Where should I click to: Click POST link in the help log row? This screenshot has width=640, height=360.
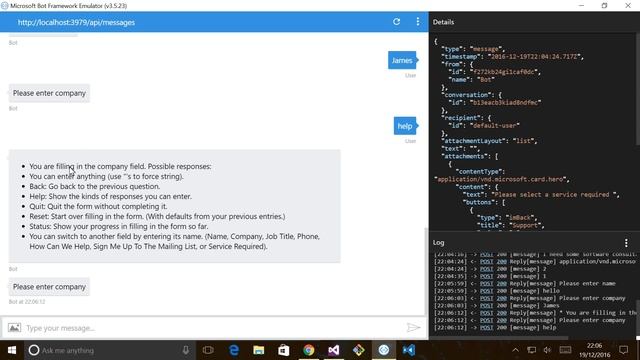click(486, 328)
